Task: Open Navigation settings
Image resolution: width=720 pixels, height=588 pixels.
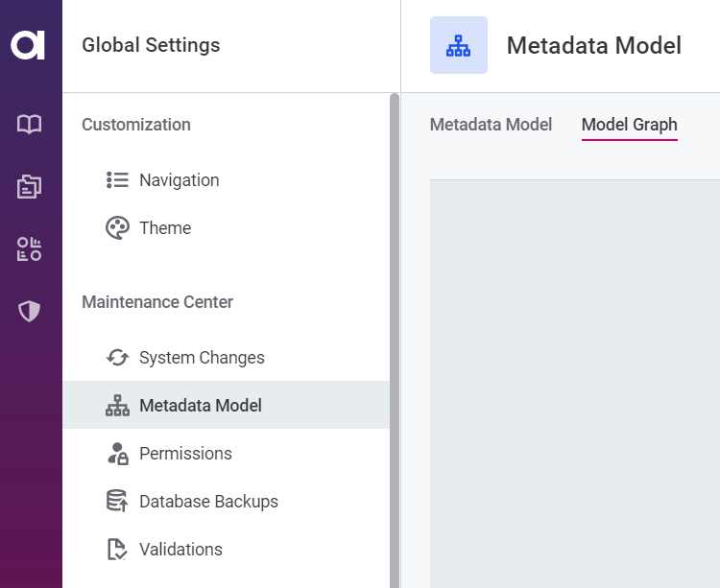Action: 179,180
